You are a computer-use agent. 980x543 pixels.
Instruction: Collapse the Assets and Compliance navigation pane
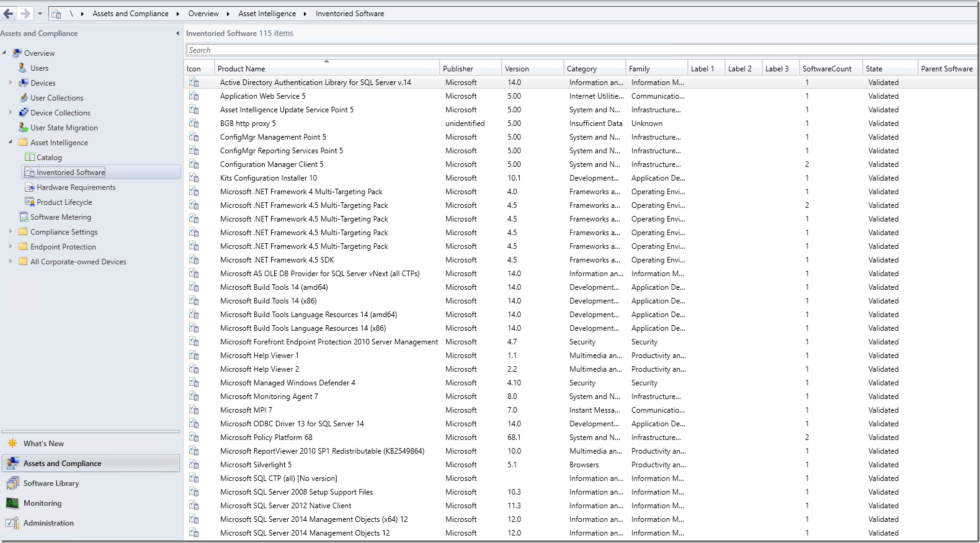click(x=178, y=34)
